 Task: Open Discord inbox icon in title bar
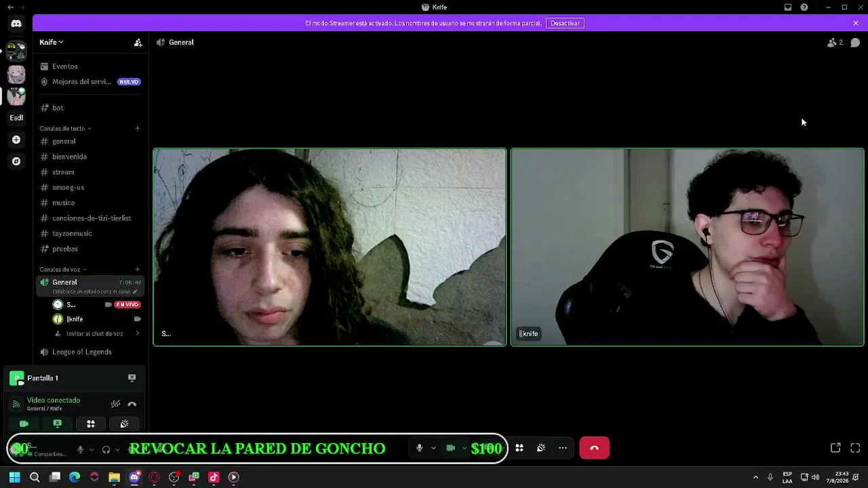(788, 7)
